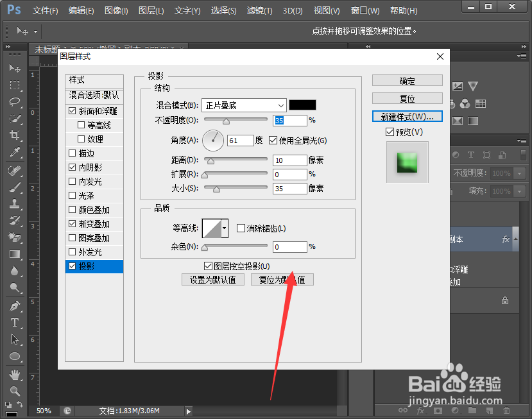Click the delete layer trash icon
This screenshot has height=419, width=532.
(x=506, y=411)
